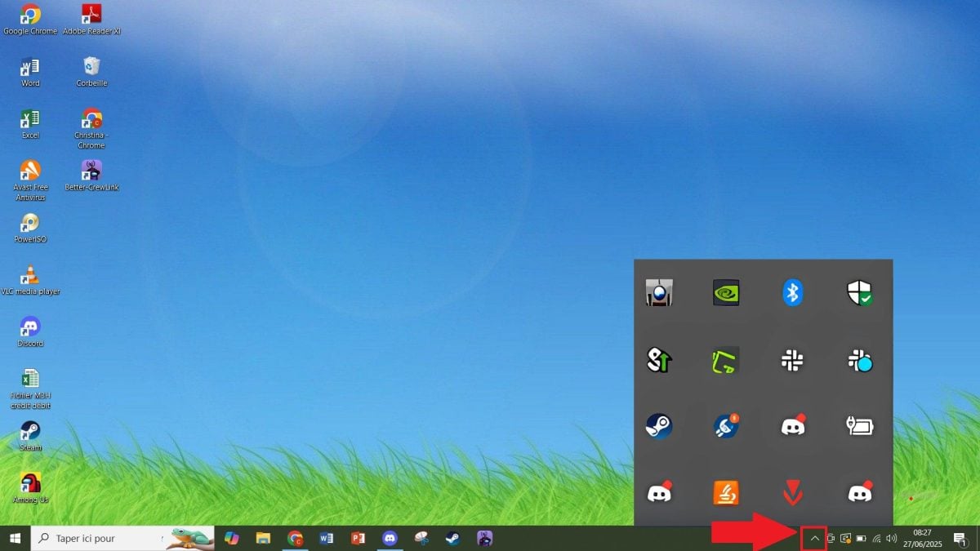Viewport: 980px width, 551px height.
Task: Click the orange Java icon in tray overflow
Action: (x=726, y=492)
